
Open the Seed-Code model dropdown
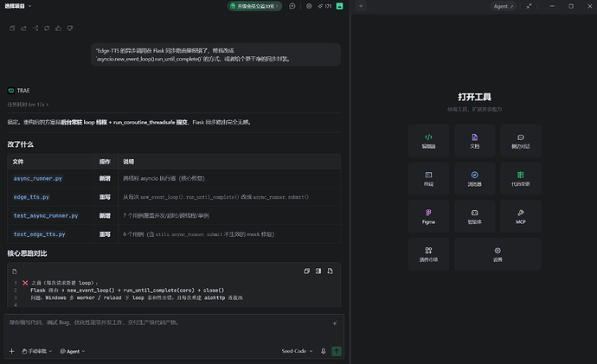297,351
